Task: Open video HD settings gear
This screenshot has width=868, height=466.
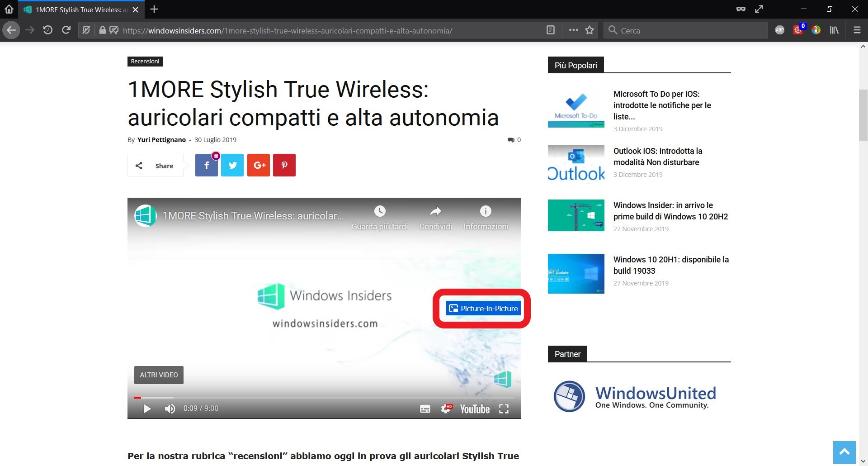Action: tap(446, 409)
